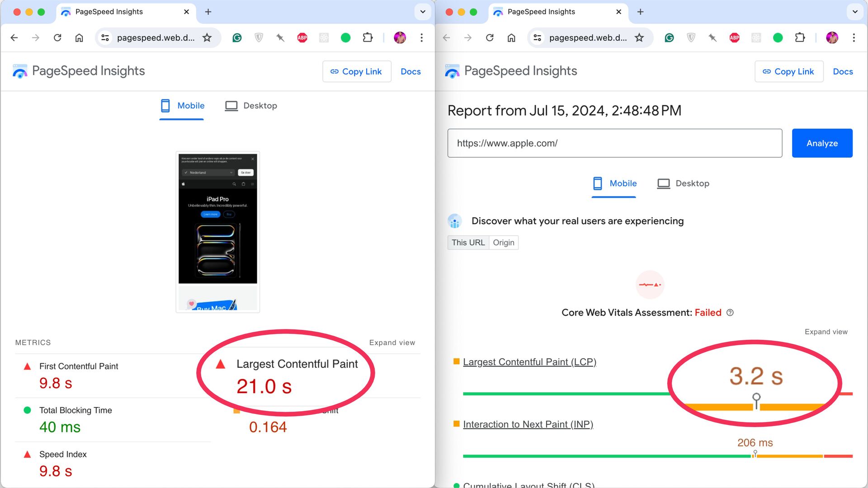Image resolution: width=868 pixels, height=488 pixels.
Task: Go back in left browser window
Action: pyautogui.click(x=14, y=38)
